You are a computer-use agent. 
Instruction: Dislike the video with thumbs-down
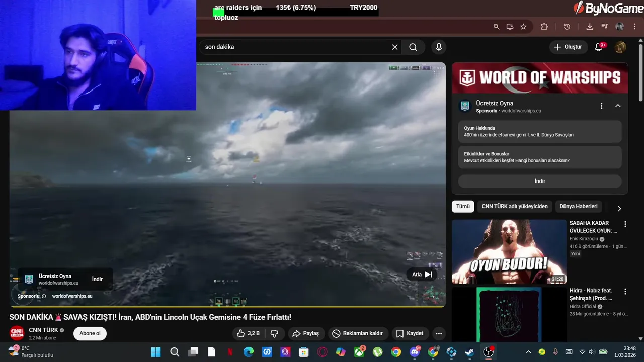click(275, 333)
